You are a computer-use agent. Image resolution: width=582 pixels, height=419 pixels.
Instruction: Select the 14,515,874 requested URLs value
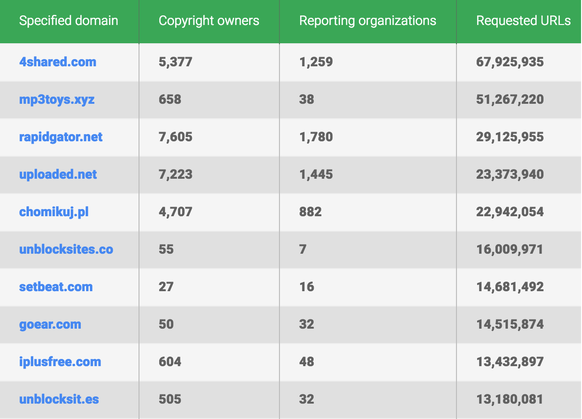coord(510,324)
